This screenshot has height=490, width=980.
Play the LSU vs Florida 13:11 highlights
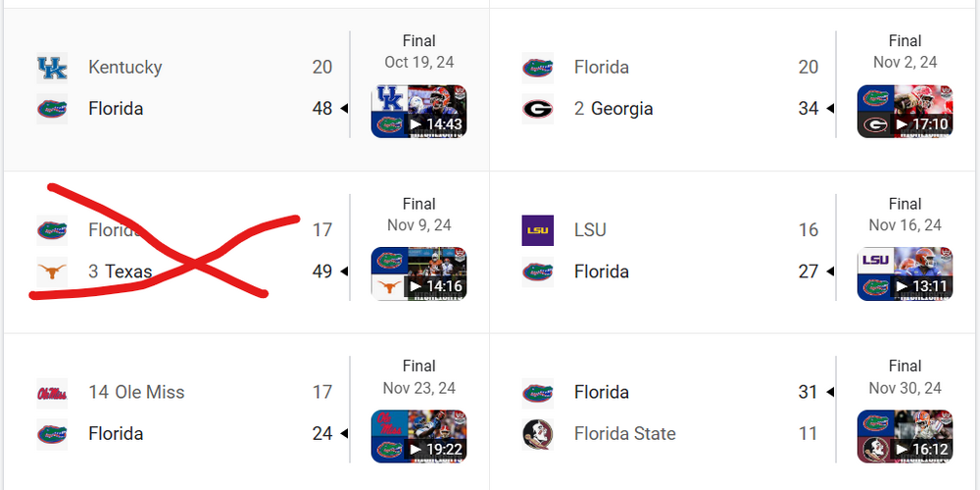905,273
